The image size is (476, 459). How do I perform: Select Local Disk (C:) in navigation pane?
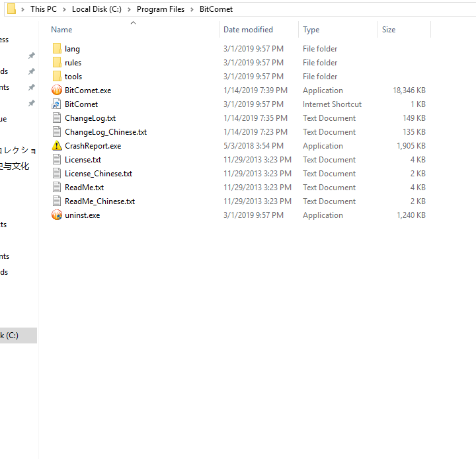click(19, 335)
